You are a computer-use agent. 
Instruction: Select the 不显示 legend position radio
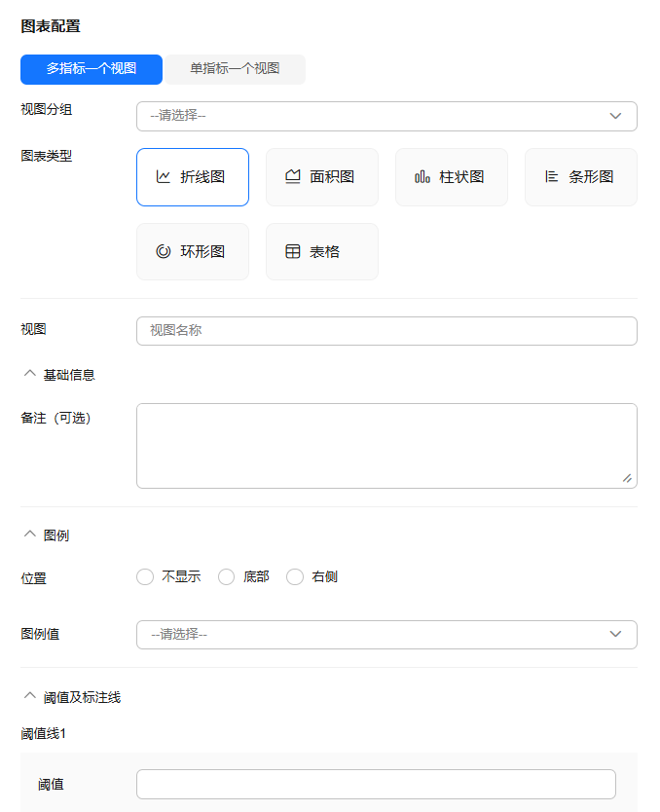pos(145,577)
